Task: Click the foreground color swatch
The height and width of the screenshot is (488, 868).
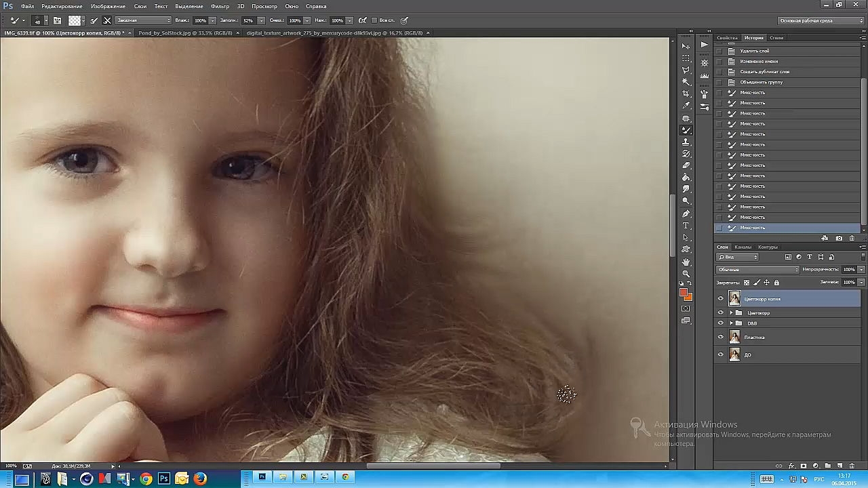Action: coord(684,292)
